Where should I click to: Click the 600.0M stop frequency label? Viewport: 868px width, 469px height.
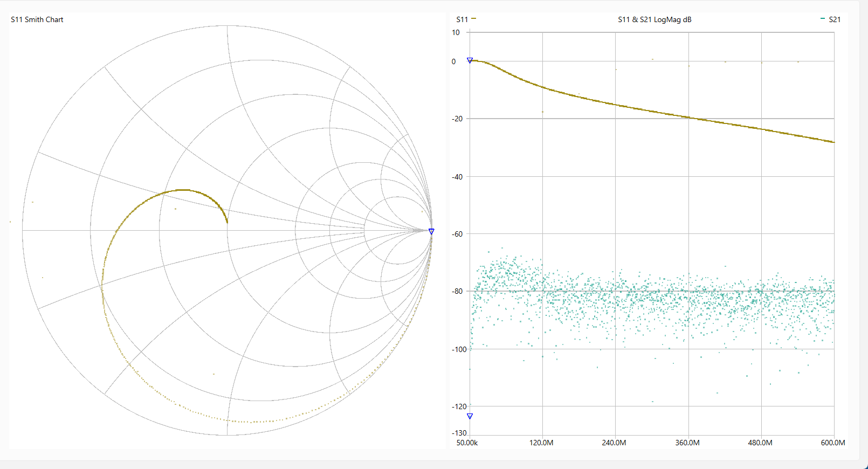coord(833,443)
